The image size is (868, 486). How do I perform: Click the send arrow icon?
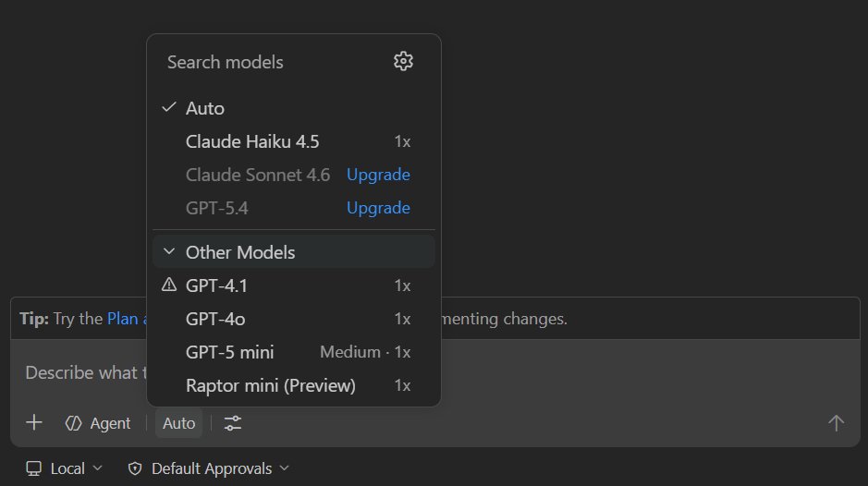pos(836,423)
